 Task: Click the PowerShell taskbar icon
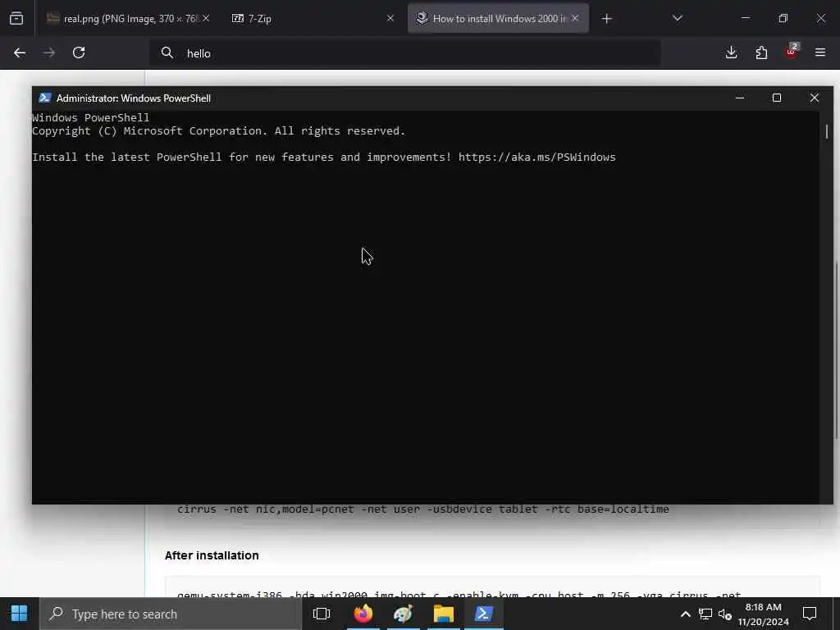(x=484, y=614)
